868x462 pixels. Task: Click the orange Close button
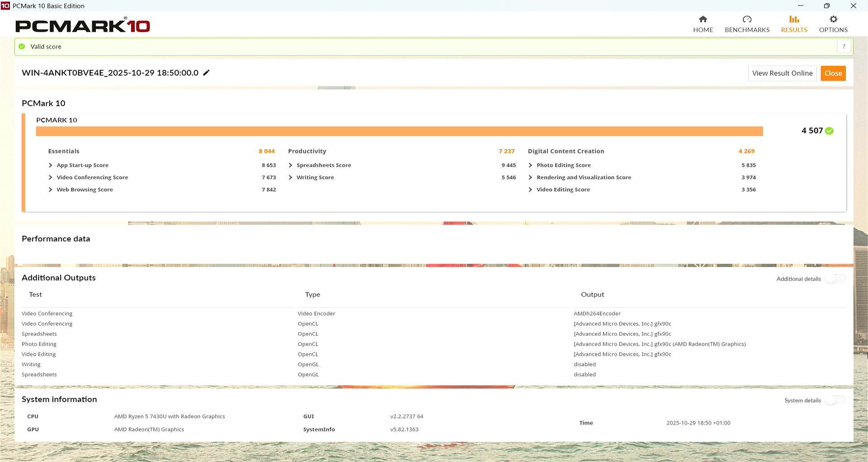833,73
